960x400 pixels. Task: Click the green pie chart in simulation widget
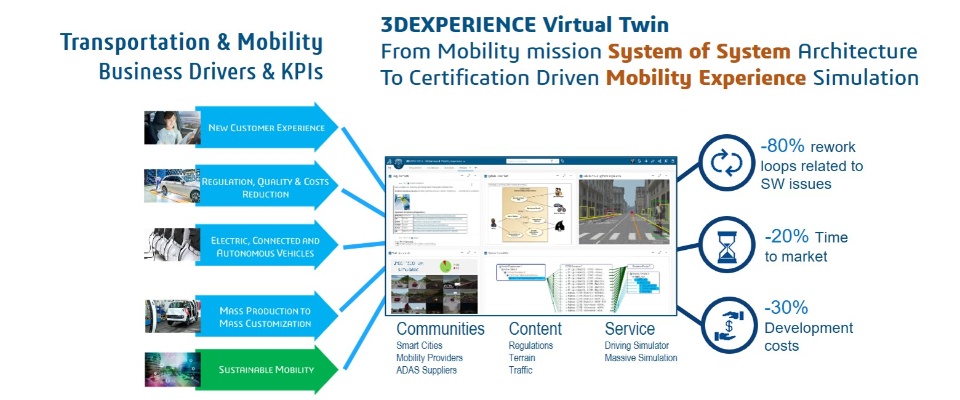(446, 266)
